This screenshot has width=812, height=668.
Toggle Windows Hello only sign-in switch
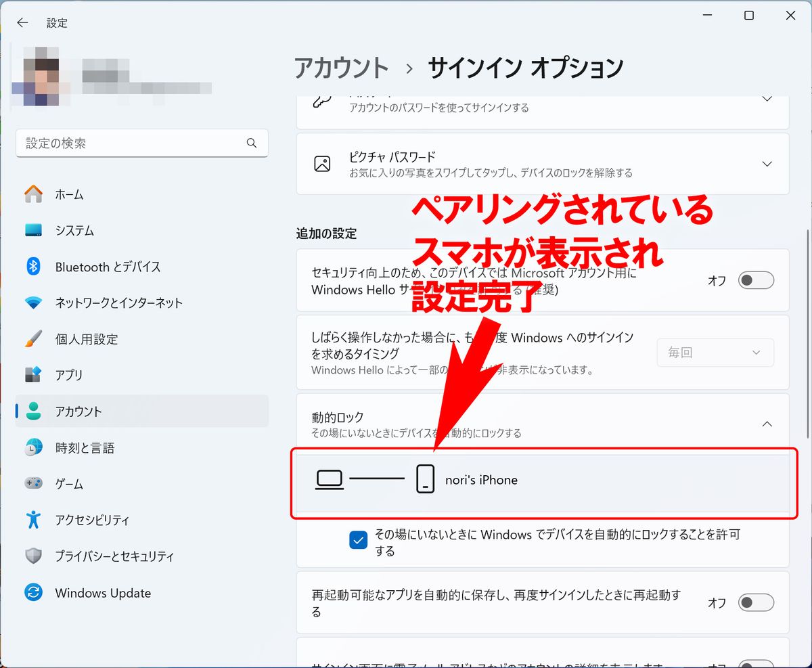click(756, 280)
